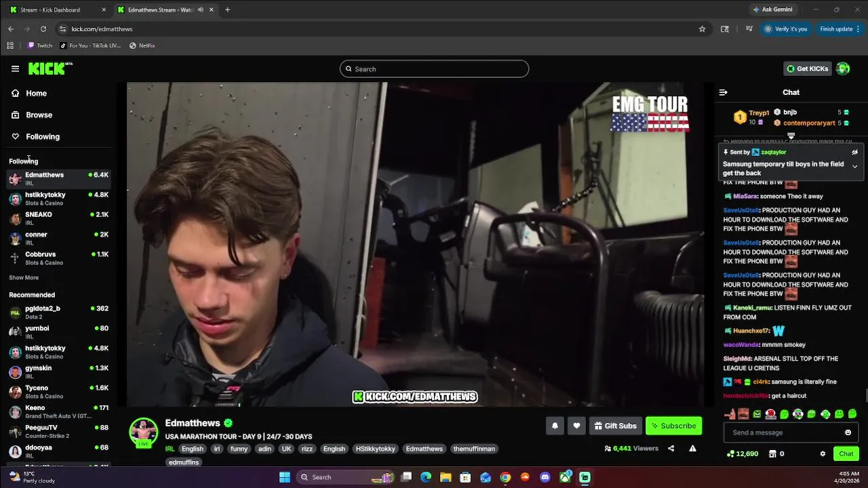Select the IRL category link

point(170,449)
